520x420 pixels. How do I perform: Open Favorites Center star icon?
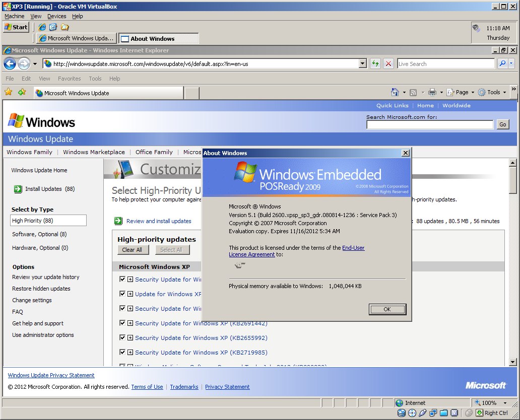point(9,92)
